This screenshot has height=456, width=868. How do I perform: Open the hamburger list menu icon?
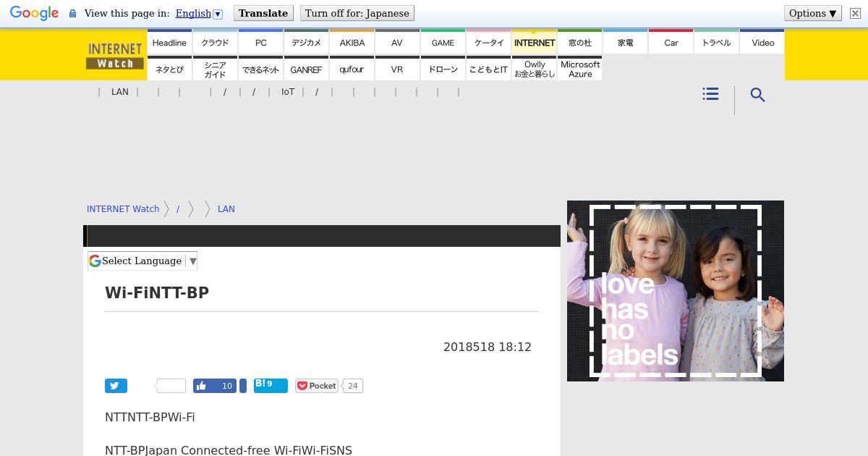[x=710, y=94]
